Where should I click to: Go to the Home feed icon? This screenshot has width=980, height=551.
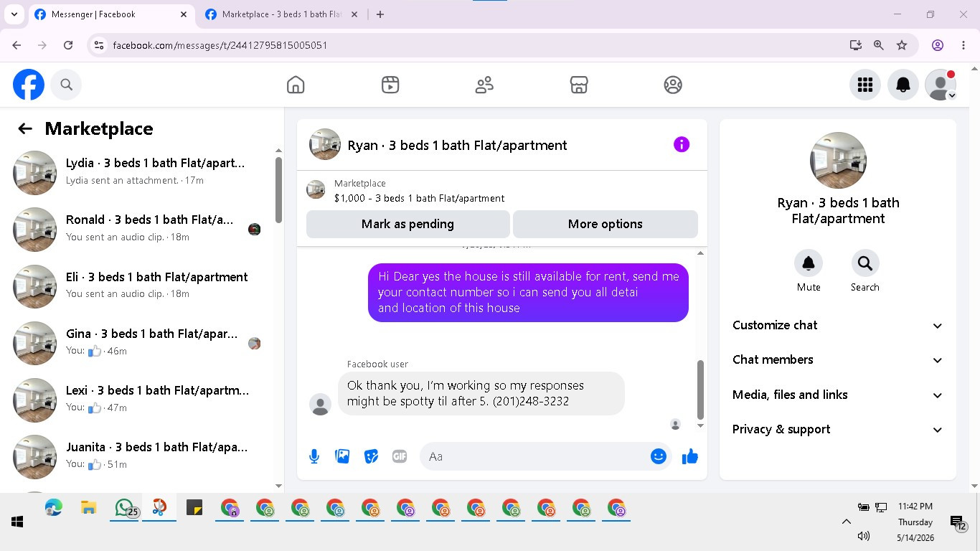[296, 85]
